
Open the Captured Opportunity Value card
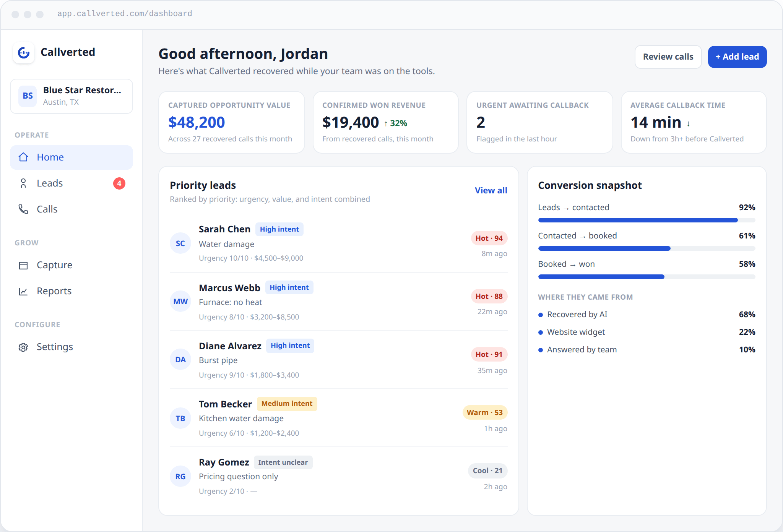click(x=232, y=122)
